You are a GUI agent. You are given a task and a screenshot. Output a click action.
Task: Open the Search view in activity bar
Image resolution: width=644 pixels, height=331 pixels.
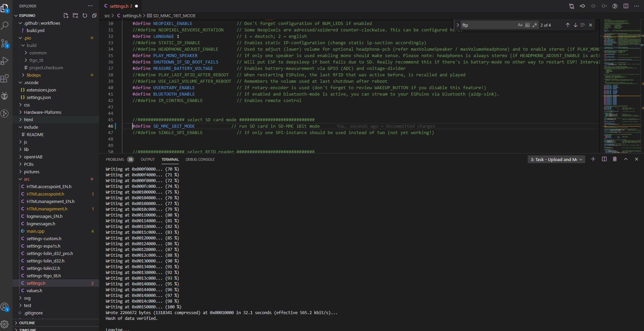pos(5,25)
